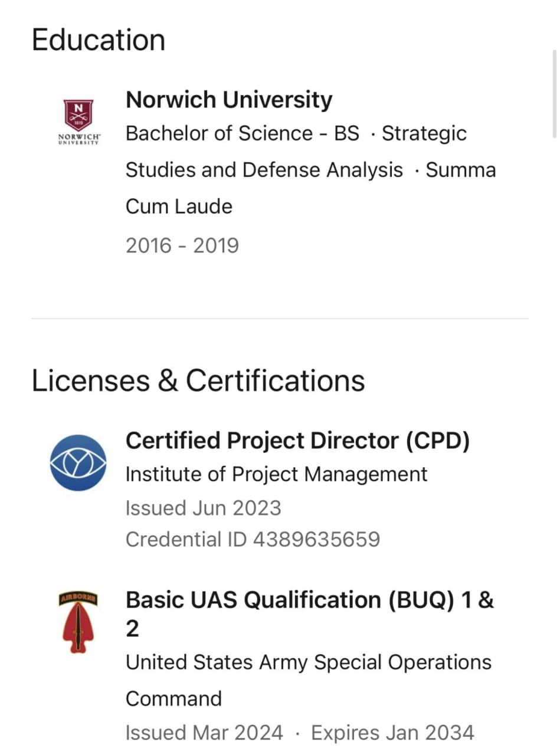
Task: Click the Bachelor of Science - BS text
Action: click(242, 134)
